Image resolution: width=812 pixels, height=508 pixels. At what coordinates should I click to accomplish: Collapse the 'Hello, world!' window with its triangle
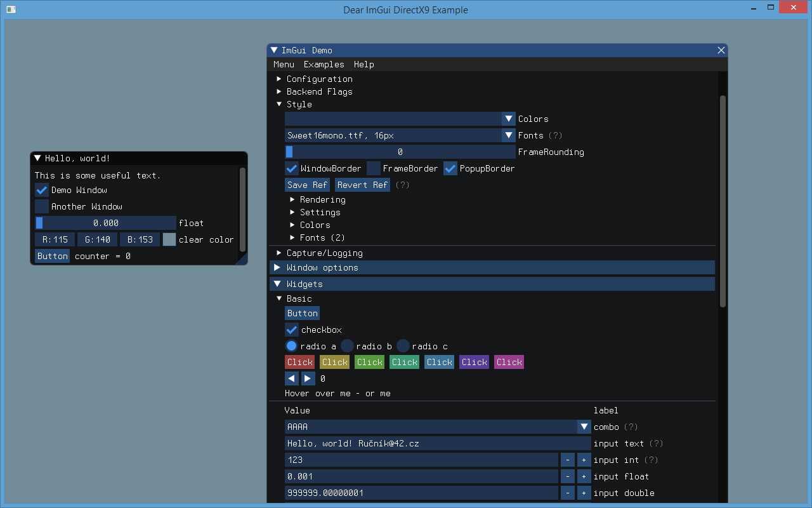click(x=37, y=157)
